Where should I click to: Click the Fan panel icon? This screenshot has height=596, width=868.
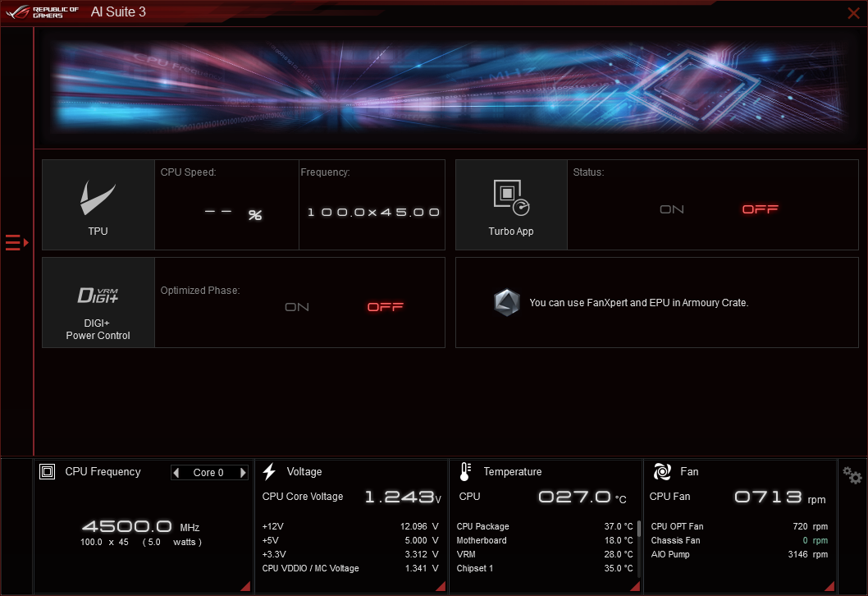point(662,472)
